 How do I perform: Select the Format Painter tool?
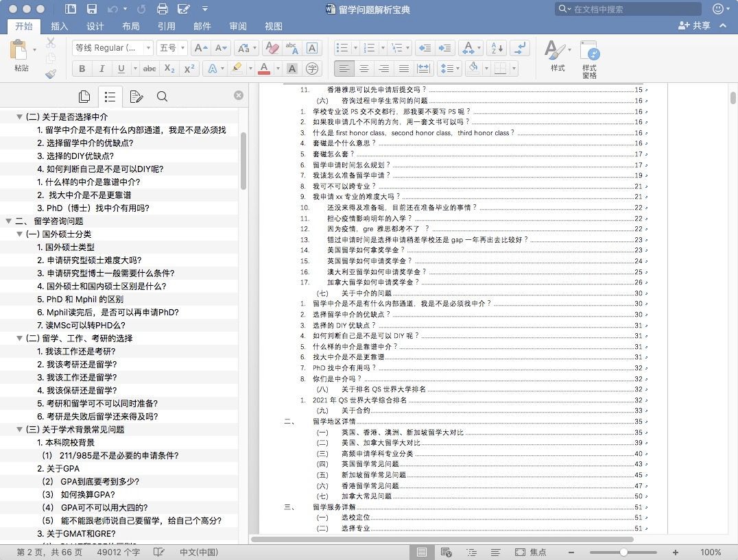pyautogui.click(x=49, y=73)
